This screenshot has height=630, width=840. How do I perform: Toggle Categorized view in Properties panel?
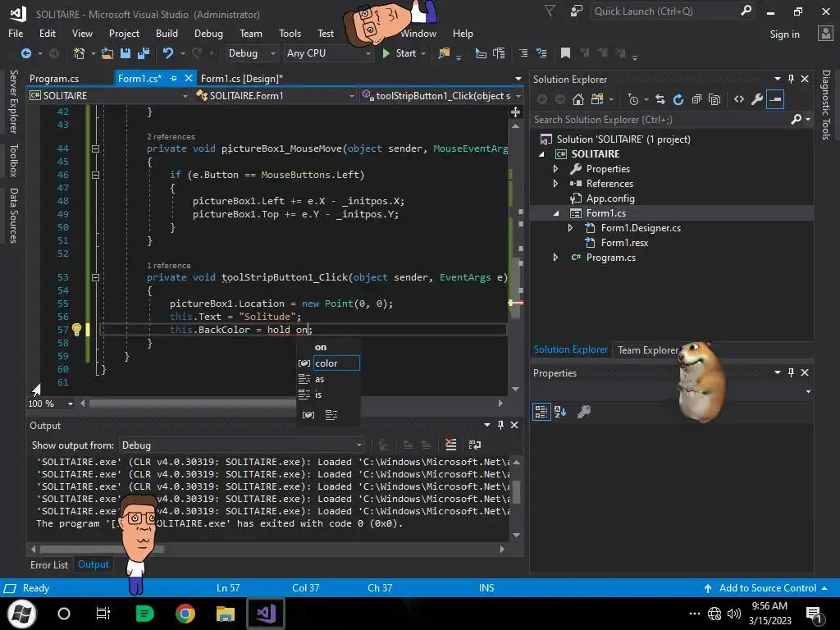[541, 412]
